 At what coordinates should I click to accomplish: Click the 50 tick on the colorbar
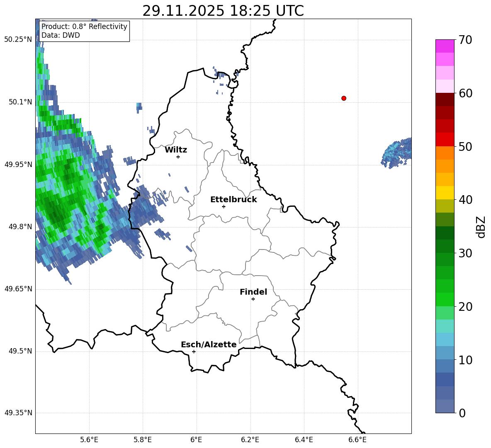465,146
